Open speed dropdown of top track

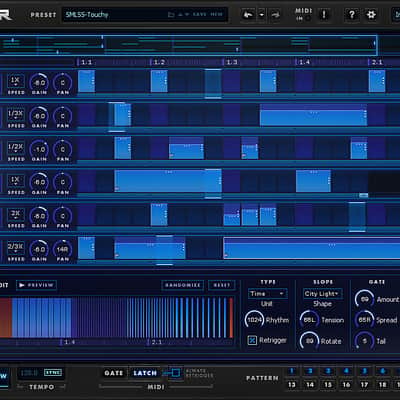click(16, 81)
